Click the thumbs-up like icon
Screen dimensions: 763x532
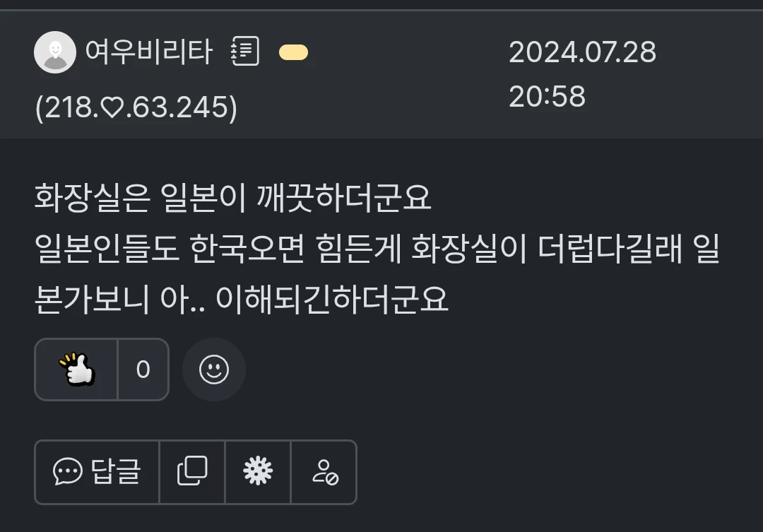click(x=76, y=370)
